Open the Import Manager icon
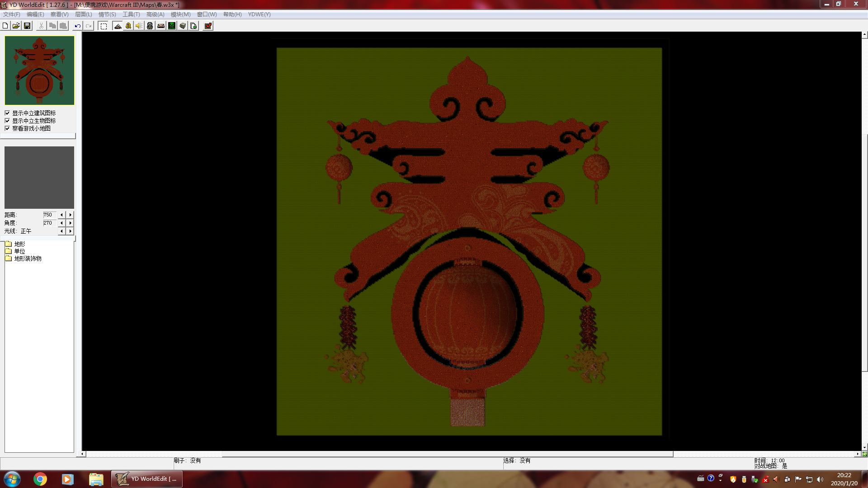This screenshot has height=488, width=868. (x=193, y=26)
